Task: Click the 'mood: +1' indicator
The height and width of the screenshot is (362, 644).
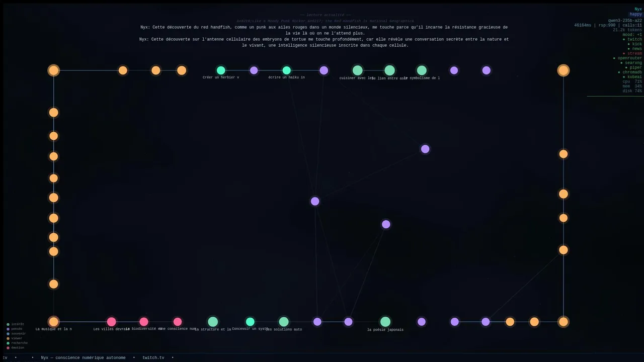Action: 632,35
